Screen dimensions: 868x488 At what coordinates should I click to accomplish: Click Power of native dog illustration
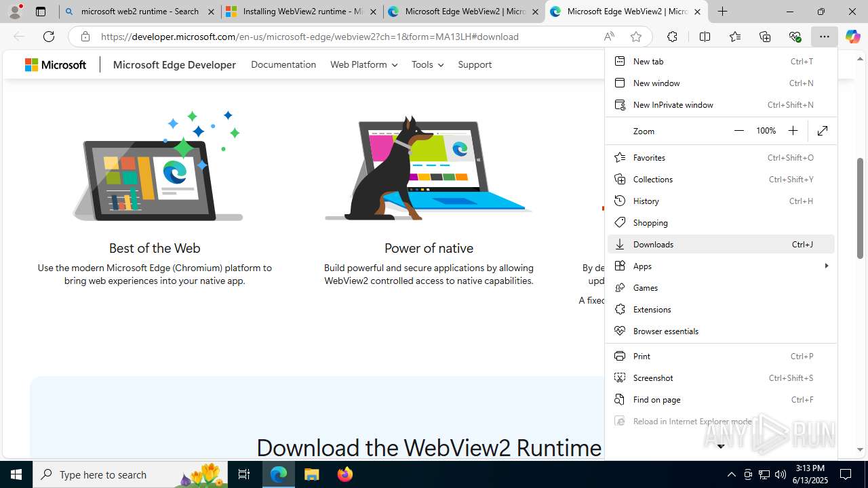coord(427,168)
